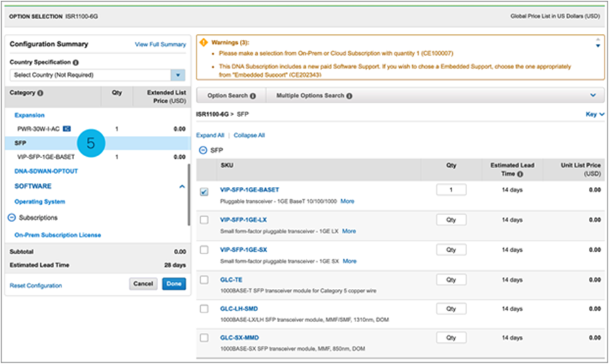Click the Option Search info icon
Image resolution: width=609 pixels, height=364 pixels.
point(253,96)
